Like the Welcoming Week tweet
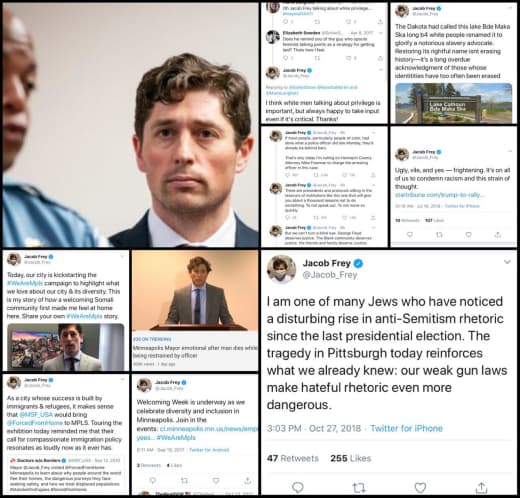 [216, 480]
